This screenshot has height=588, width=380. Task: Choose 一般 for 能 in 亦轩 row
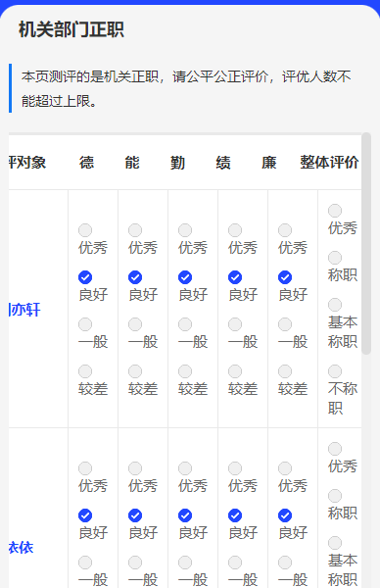pyautogui.click(x=135, y=324)
